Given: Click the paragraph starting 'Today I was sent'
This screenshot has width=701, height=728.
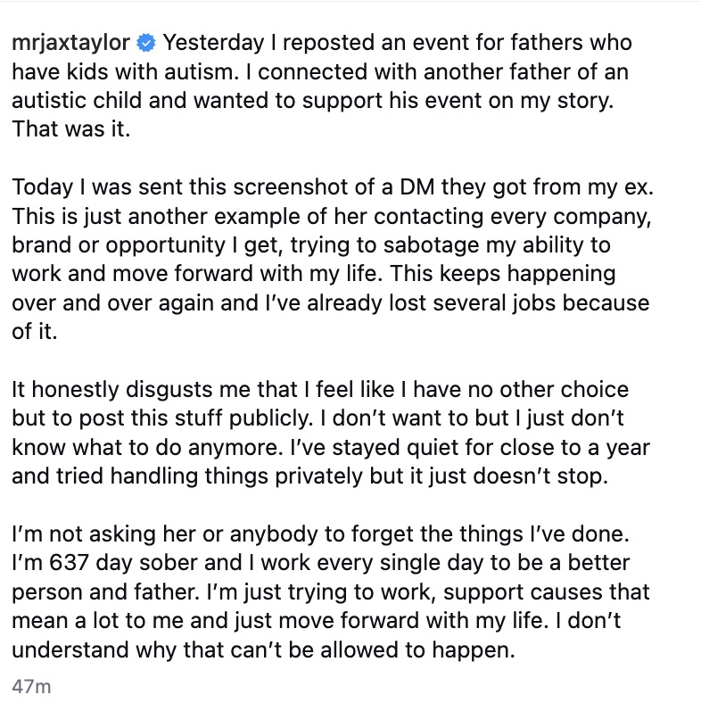Looking at the screenshot, I should tap(333, 259).
